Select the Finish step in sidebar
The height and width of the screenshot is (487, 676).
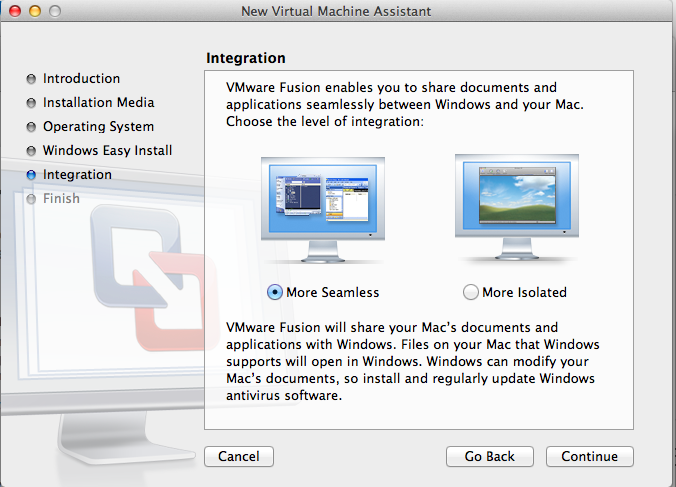(61, 198)
